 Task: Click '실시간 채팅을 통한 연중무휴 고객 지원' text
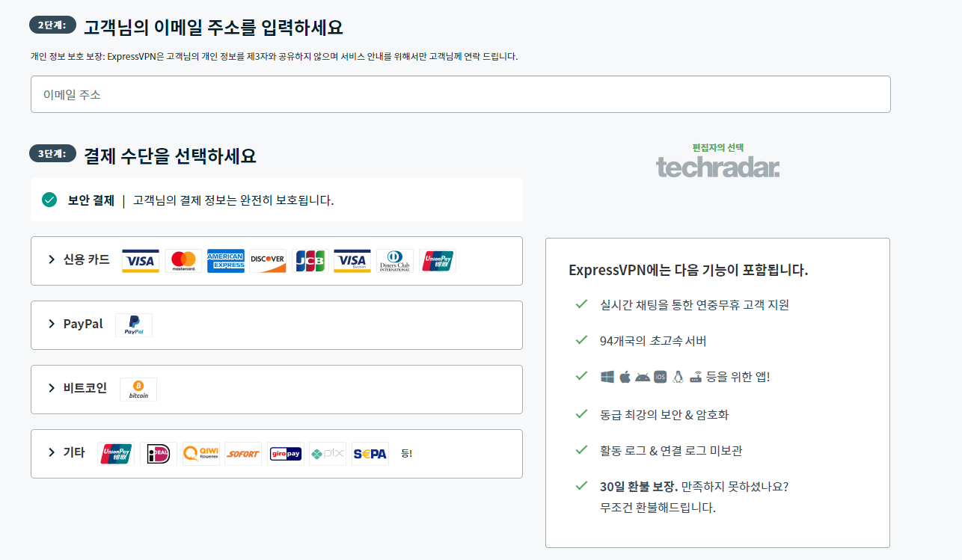click(694, 305)
